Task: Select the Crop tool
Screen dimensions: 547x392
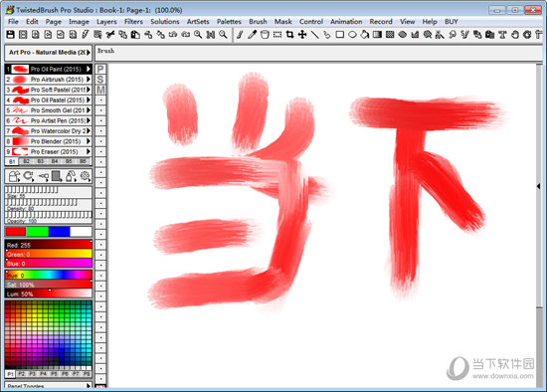Action: 289,35
